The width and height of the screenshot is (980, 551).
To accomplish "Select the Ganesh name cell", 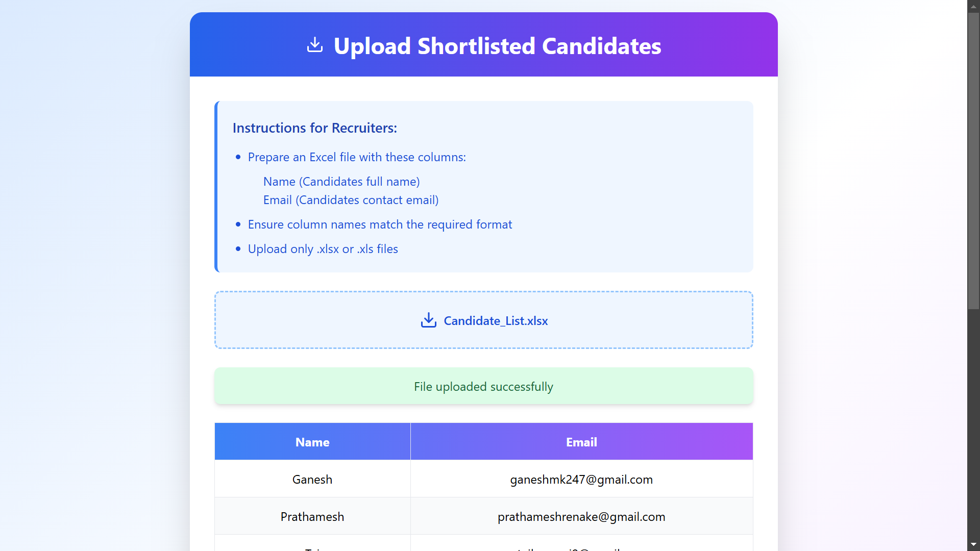I will click(x=312, y=480).
